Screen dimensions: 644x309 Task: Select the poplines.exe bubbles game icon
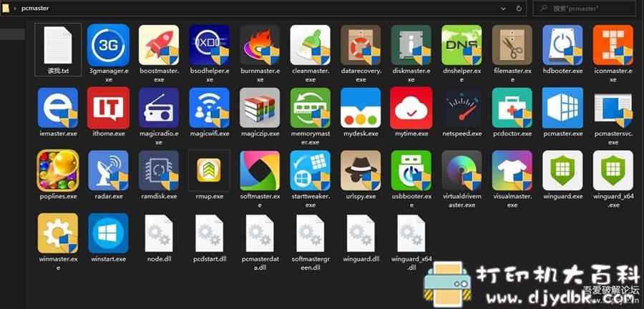coord(58,170)
